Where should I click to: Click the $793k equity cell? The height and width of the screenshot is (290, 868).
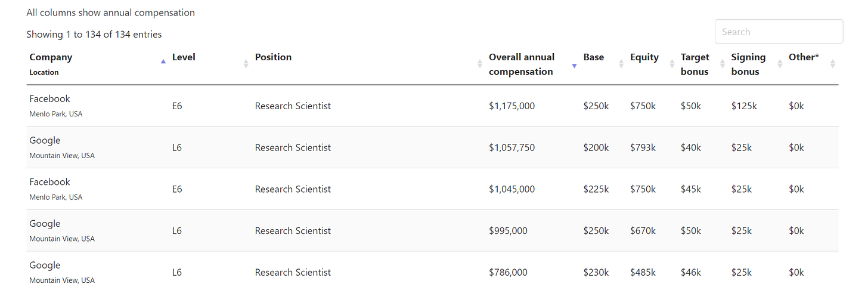click(x=643, y=147)
